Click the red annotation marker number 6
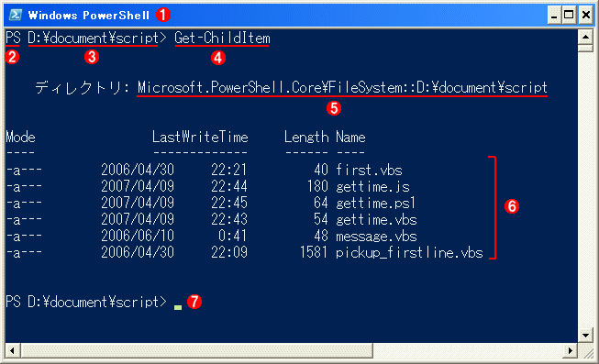599x364 pixels. point(512,206)
